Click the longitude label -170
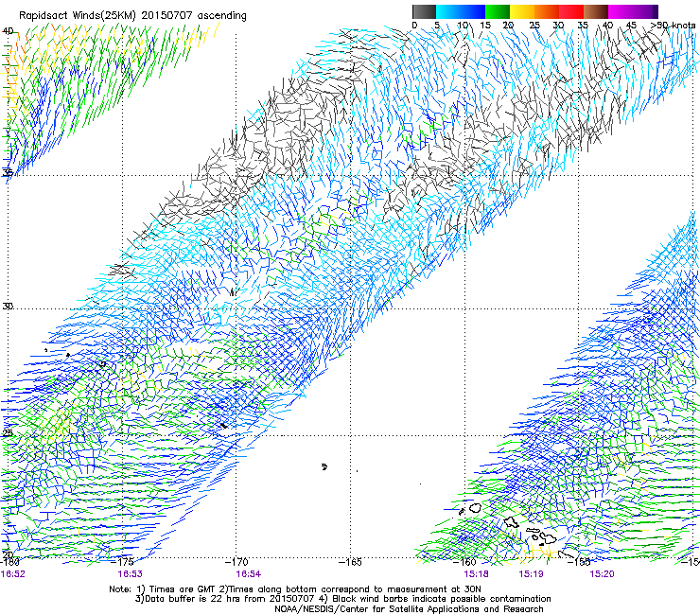This screenshot has width=700, height=615. point(236,562)
